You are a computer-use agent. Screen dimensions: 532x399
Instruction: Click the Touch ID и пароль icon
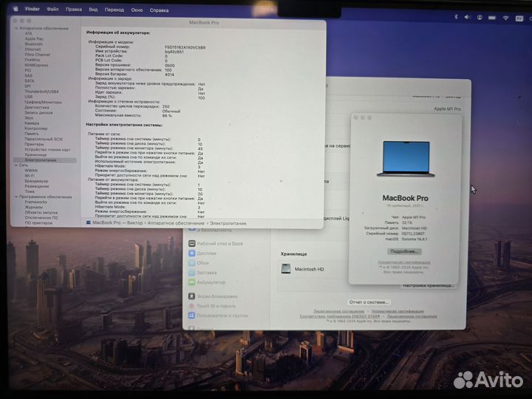(191, 306)
